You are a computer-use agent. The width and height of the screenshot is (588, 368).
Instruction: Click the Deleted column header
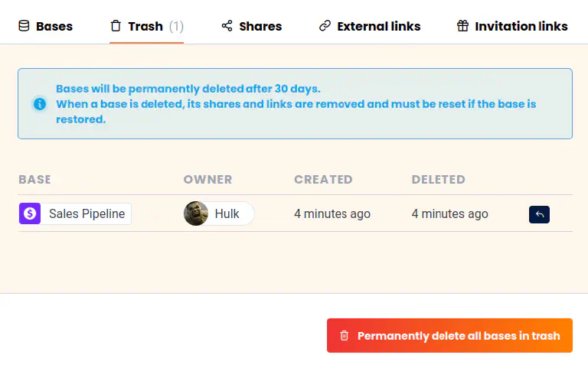[438, 180]
